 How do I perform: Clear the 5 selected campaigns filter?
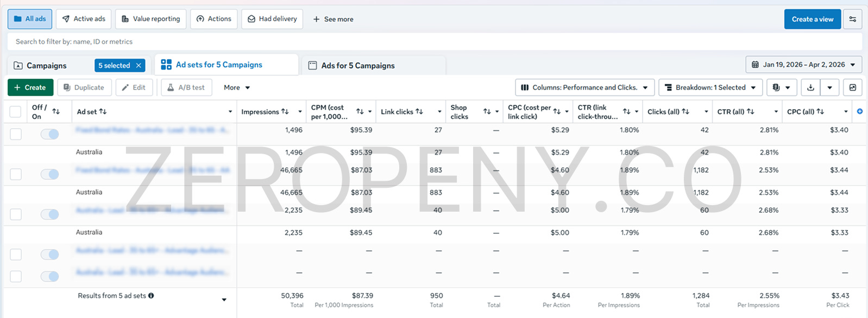click(139, 66)
